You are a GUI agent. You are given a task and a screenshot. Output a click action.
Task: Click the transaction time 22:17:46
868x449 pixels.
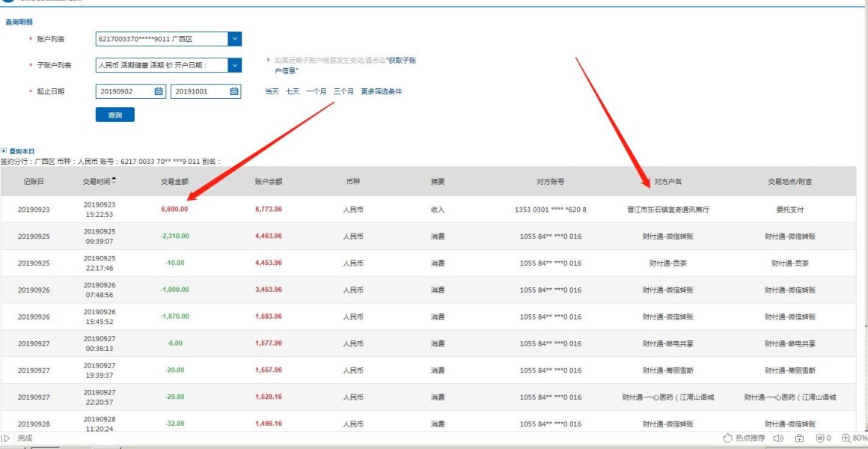click(99, 268)
